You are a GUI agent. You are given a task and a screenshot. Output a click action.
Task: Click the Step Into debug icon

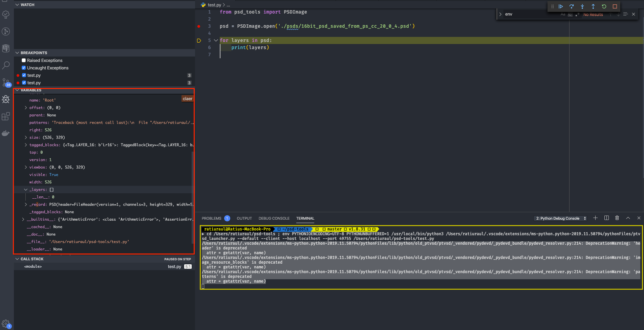click(582, 6)
